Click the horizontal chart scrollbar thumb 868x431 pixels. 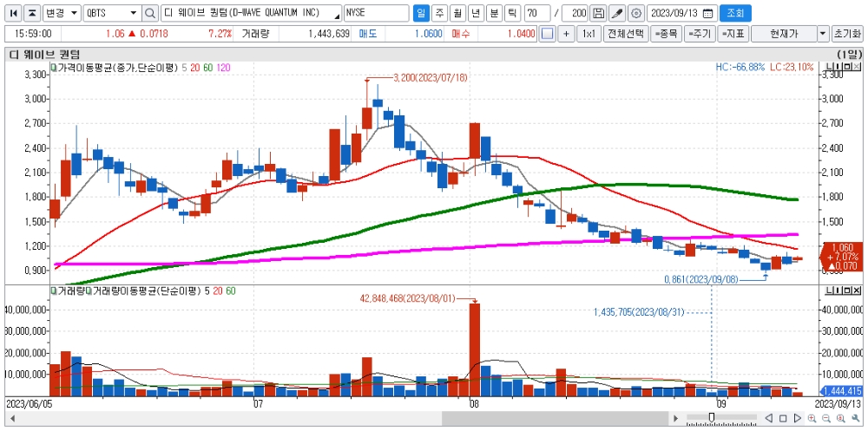coord(556,418)
